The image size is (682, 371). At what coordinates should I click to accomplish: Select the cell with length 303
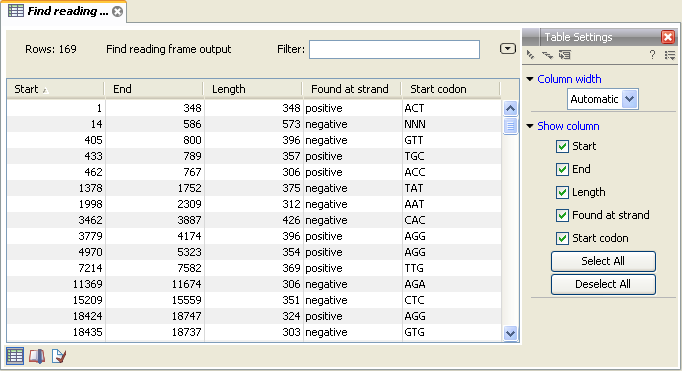point(254,332)
